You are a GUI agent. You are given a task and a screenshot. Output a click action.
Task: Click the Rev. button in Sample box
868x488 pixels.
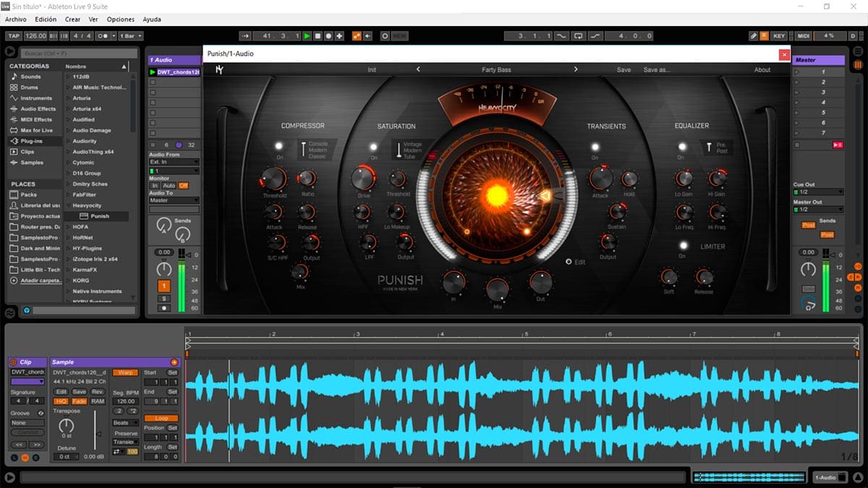pyautogui.click(x=97, y=391)
